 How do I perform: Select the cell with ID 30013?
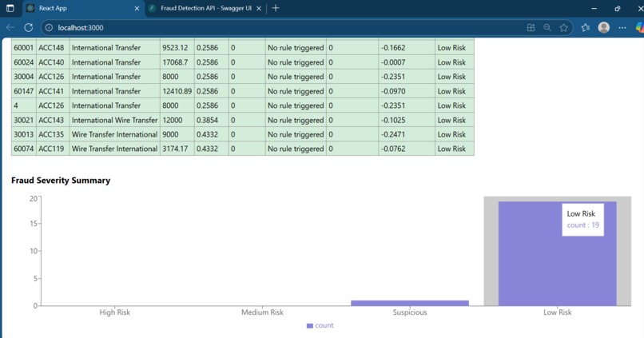point(24,134)
